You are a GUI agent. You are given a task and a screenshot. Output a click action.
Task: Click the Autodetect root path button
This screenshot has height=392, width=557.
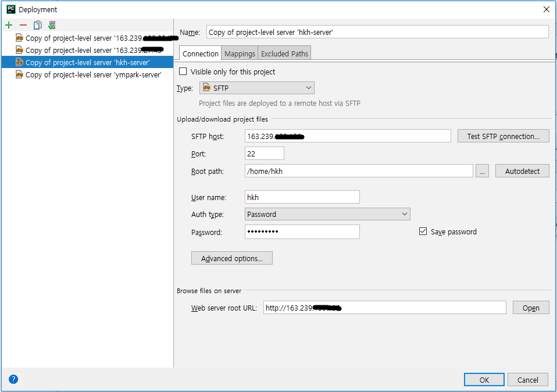point(522,171)
